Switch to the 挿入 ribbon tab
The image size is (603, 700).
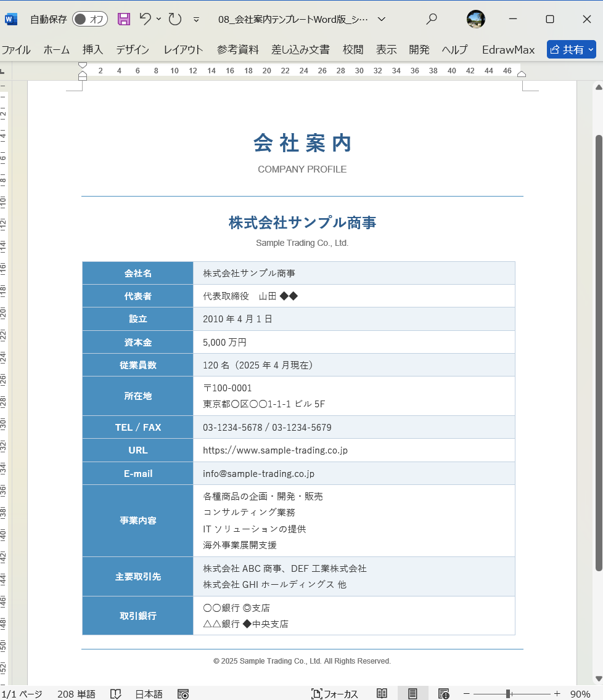click(92, 50)
